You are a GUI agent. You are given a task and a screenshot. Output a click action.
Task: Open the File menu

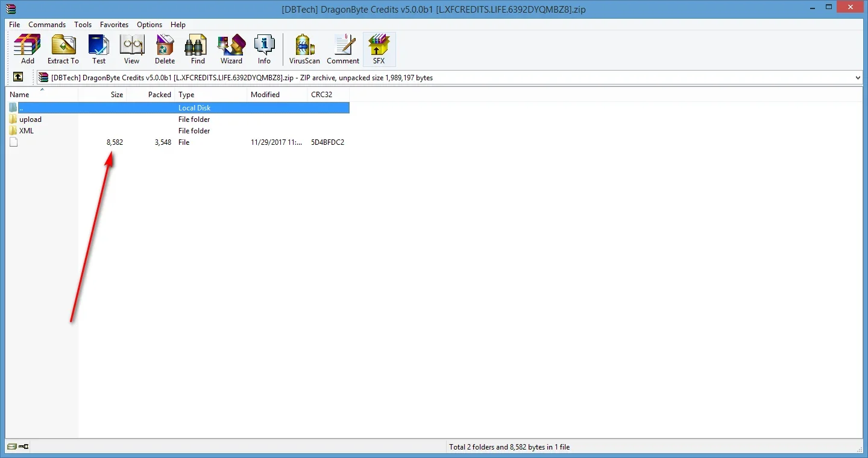(x=14, y=25)
